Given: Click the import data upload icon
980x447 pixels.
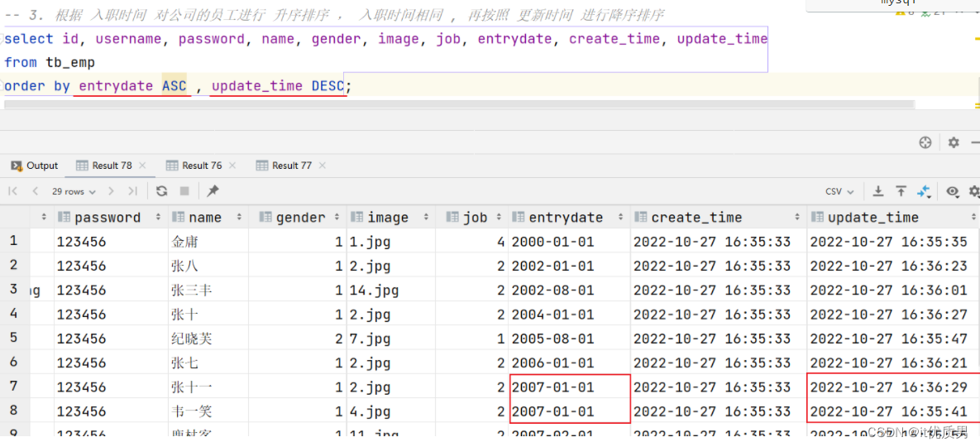Looking at the screenshot, I should click(x=901, y=191).
